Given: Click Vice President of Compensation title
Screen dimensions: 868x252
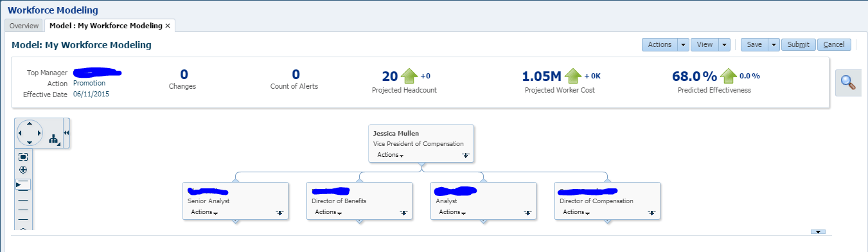Looking at the screenshot, I should [x=418, y=144].
